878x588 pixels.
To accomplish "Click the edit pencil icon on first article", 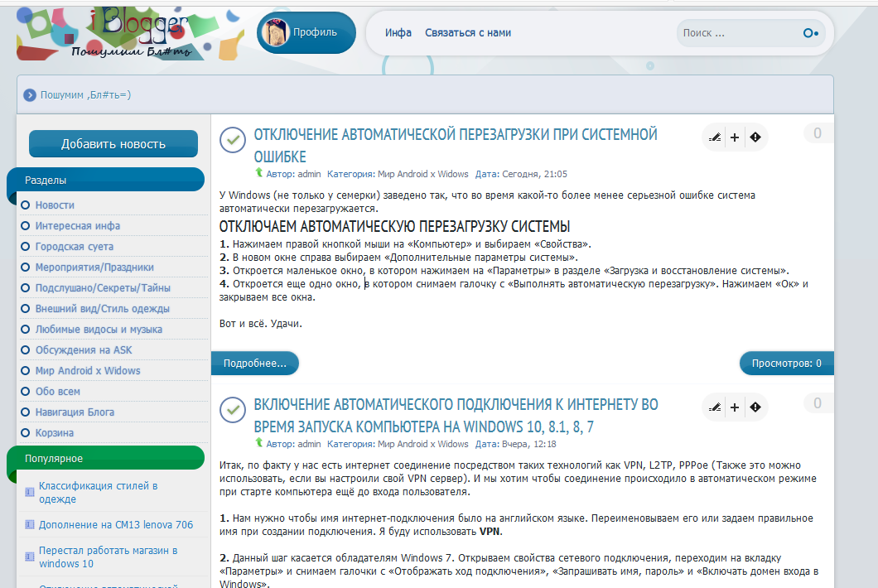I will [715, 137].
